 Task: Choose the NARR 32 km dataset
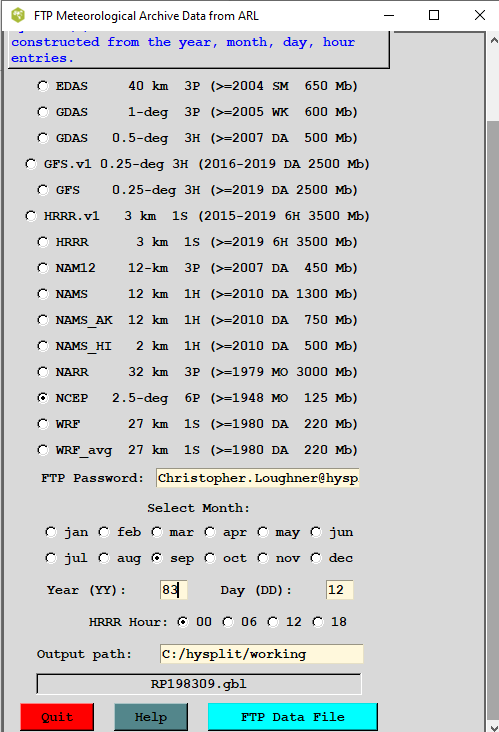tap(43, 372)
